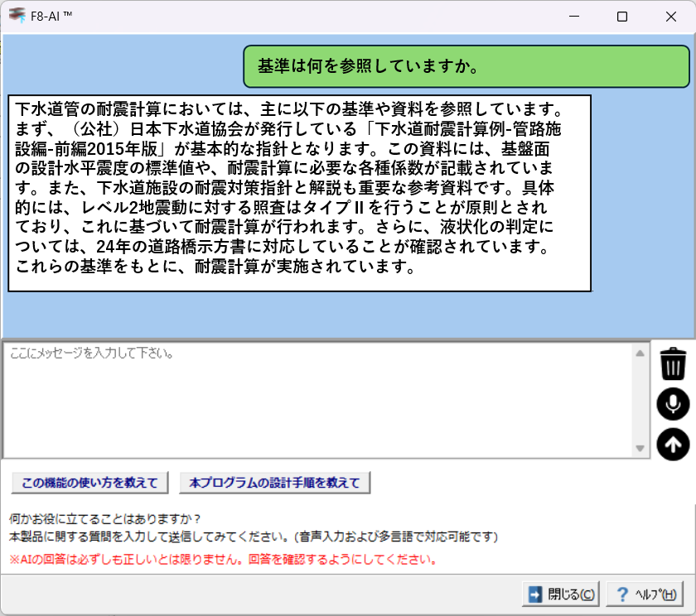
Task: Maximize the F8-AI window
Action: (x=622, y=17)
